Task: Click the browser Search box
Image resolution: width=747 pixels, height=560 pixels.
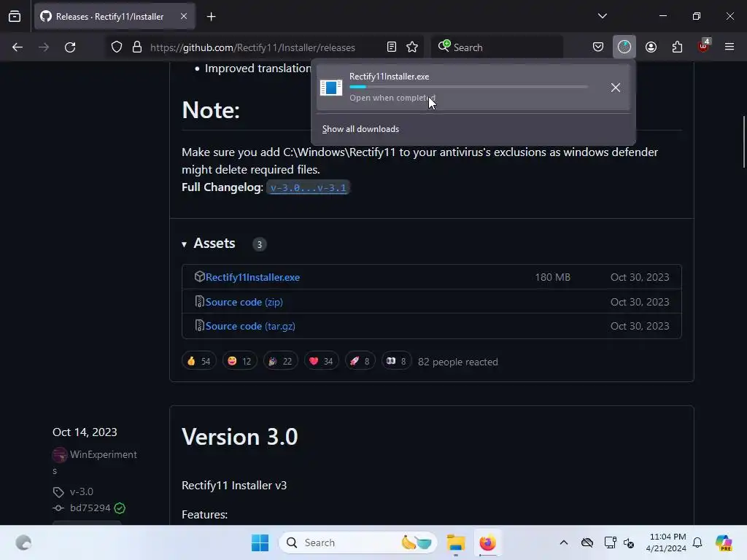Action: [497, 47]
